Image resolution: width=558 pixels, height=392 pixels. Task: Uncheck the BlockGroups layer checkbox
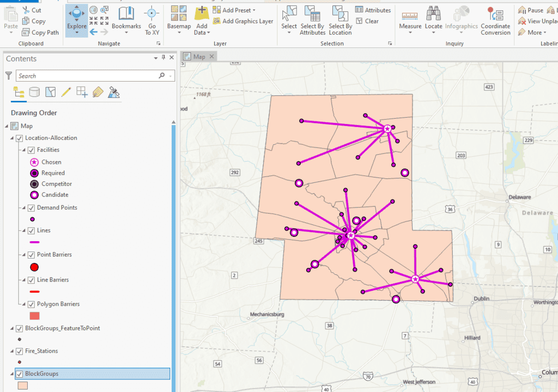[20, 374]
